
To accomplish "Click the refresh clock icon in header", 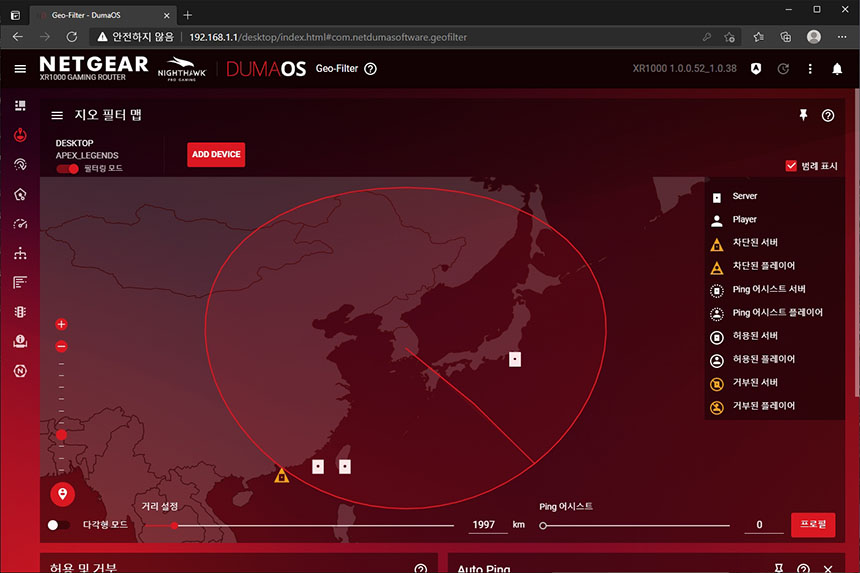I will coord(783,69).
